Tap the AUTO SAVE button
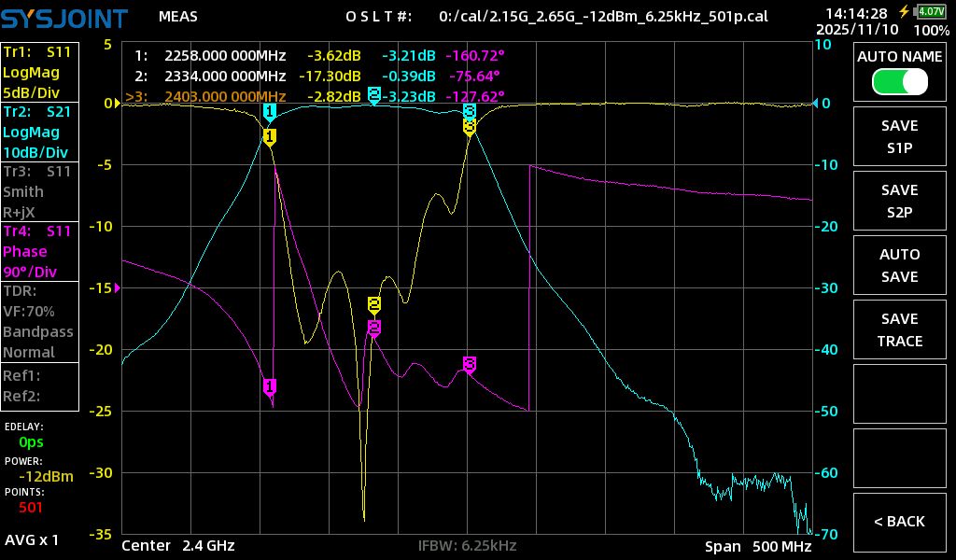The image size is (956, 560). click(x=899, y=265)
